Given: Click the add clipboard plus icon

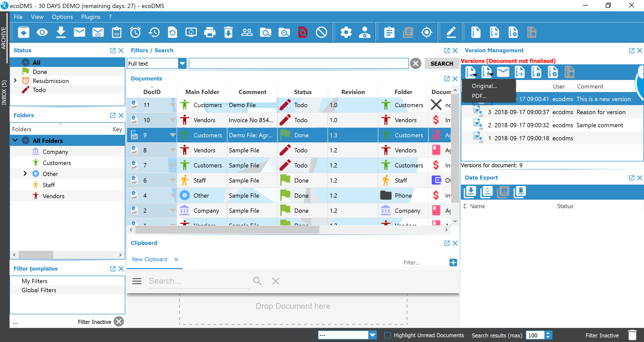Looking at the screenshot, I should [453, 263].
